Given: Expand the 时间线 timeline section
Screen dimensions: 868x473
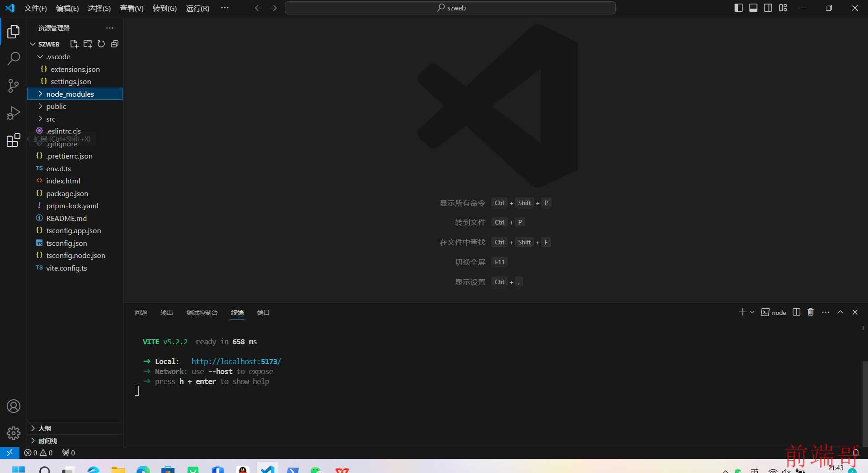Looking at the screenshot, I should (75, 441).
